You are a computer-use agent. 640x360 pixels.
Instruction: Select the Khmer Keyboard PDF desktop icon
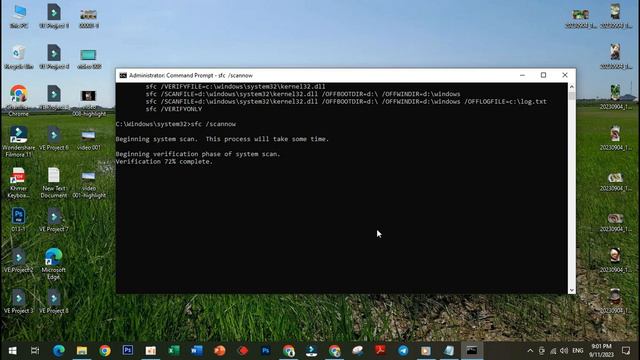[18, 182]
